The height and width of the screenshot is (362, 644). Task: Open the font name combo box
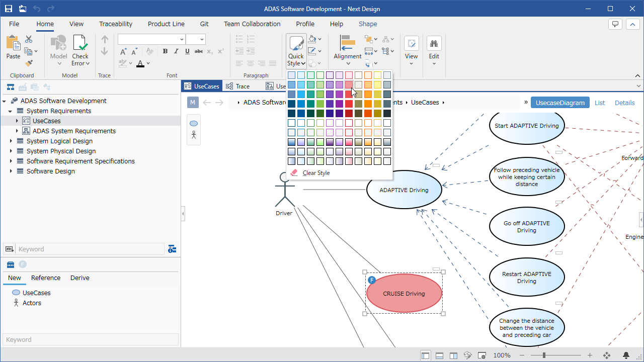tap(151, 39)
